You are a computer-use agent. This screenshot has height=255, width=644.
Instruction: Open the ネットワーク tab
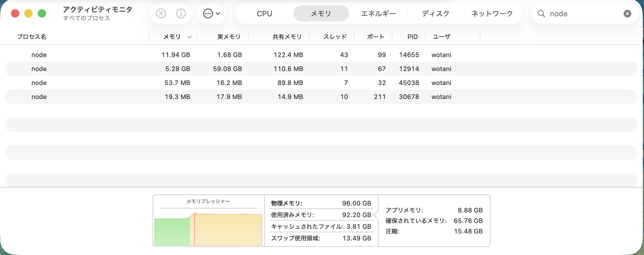(x=492, y=14)
